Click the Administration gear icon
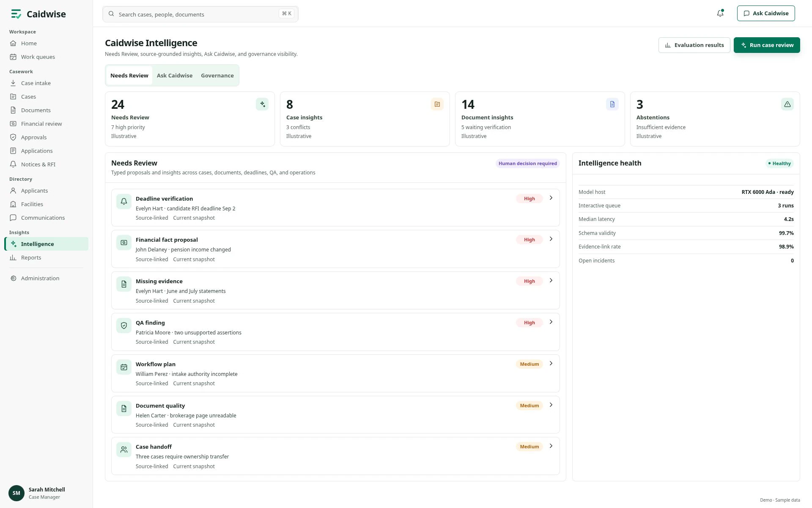 click(13, 278)
